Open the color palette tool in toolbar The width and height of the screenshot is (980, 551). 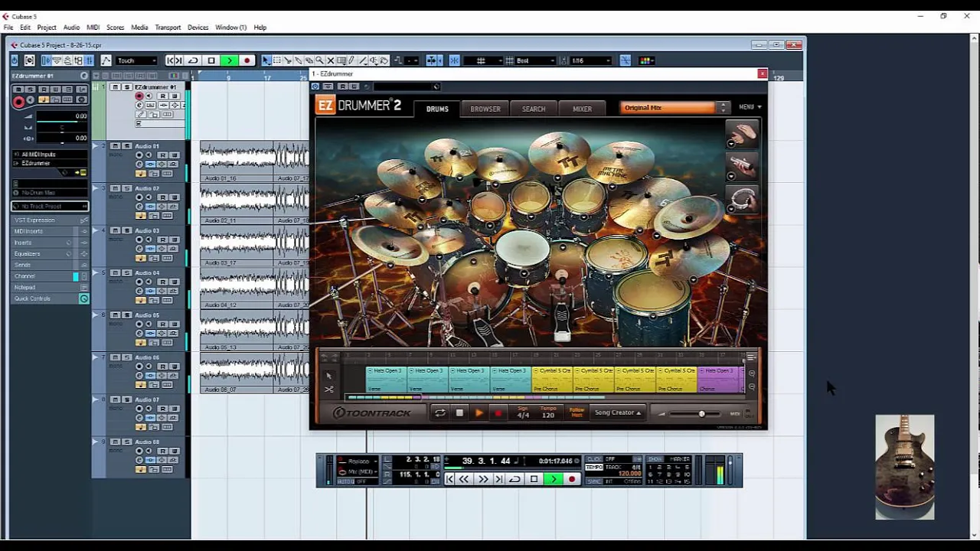point(648,60)
